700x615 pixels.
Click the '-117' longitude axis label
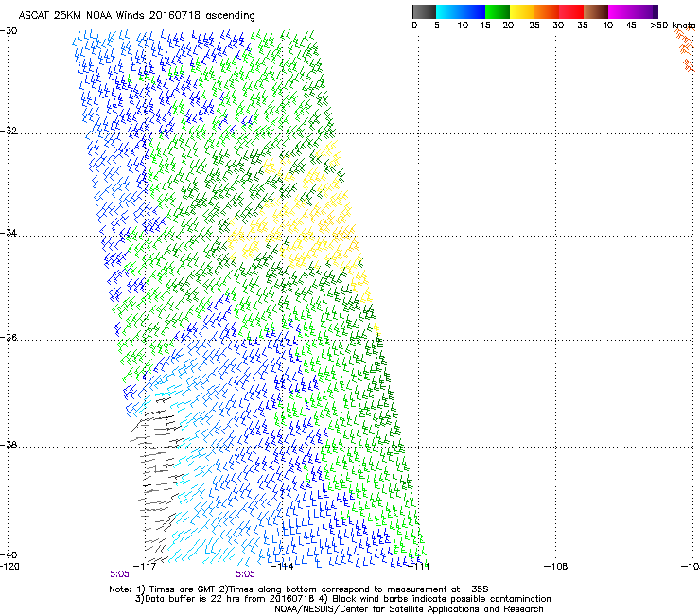pyautogui.click(x=145, y=567)
